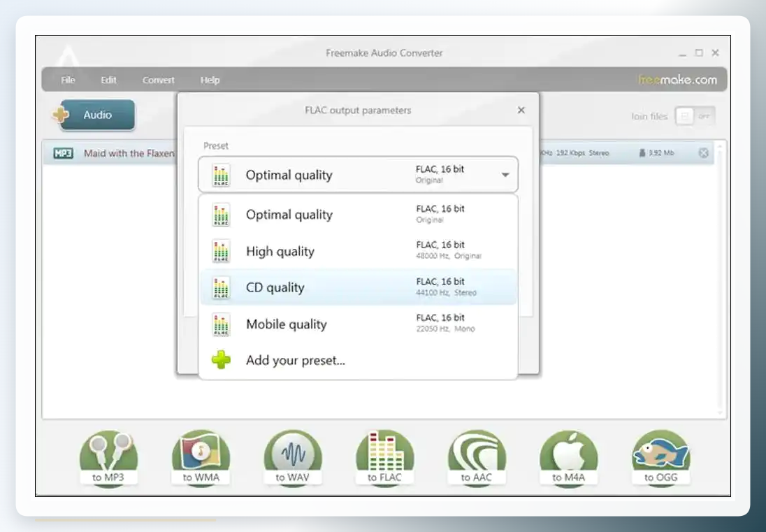
Task: Maximize the Freemake Audio Converter window
Action: click(x=699, y=52)
